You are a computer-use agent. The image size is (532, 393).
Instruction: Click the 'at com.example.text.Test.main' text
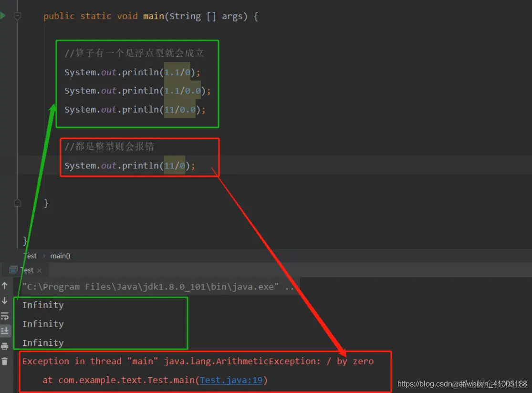[118, 380]
